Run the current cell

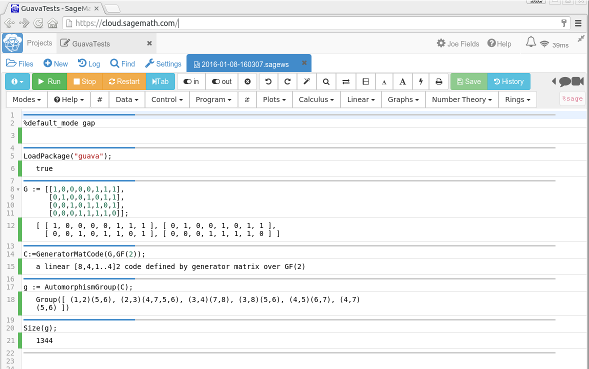50,82
